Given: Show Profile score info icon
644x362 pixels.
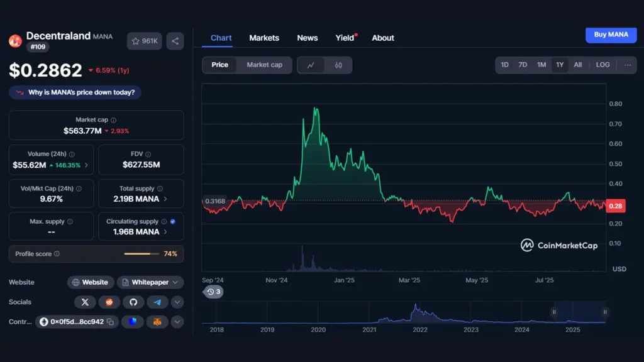Looking at the screenshot, I should click(x=57, y=254).
